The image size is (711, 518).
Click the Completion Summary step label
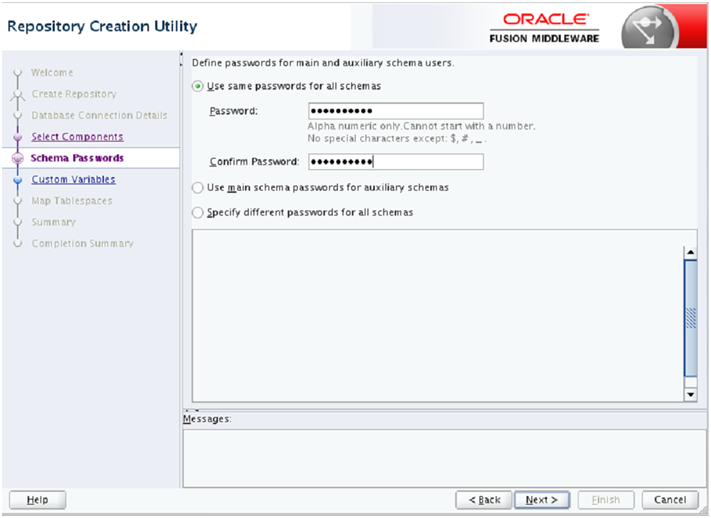coord(83,243)
